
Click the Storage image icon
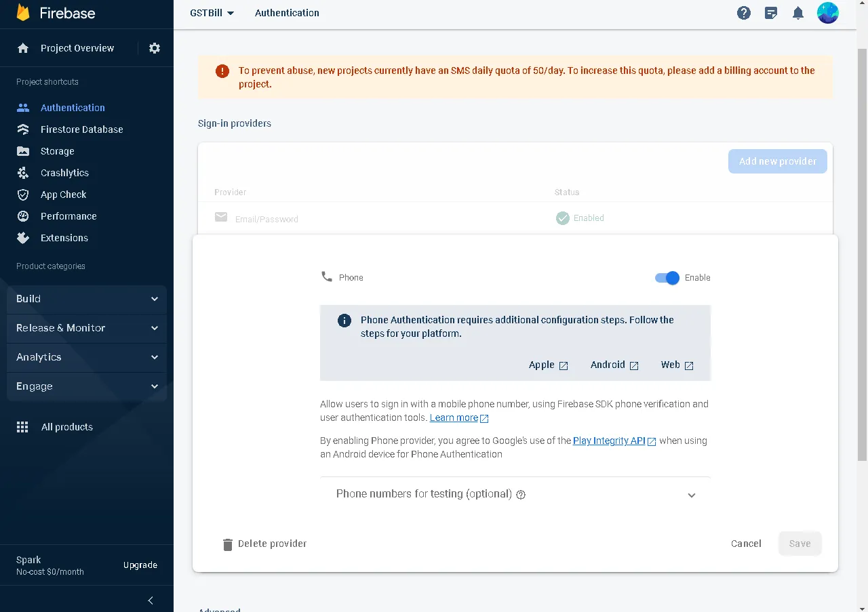pyautogui.click(x=23, y=151)
